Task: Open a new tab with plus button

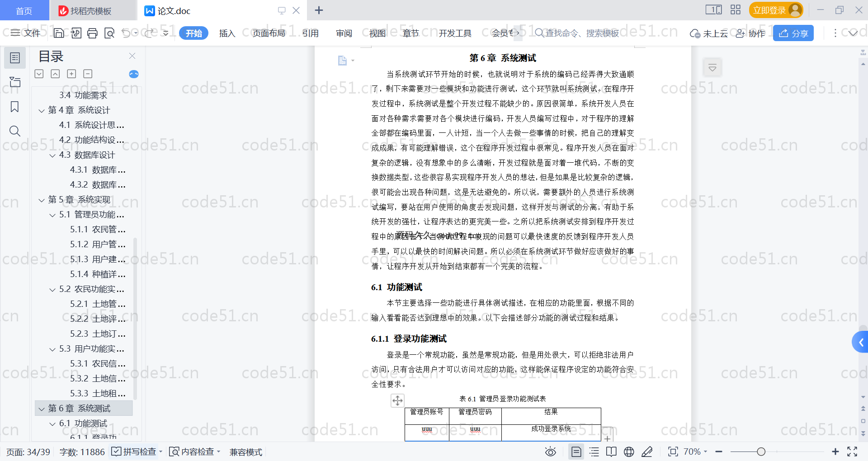Action: pyautogui.click(x=319, y=10)
